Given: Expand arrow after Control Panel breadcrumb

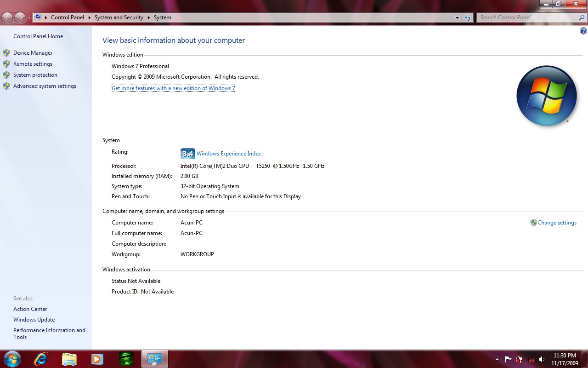Looking at the screenshot, I should (x=90, y=17).
